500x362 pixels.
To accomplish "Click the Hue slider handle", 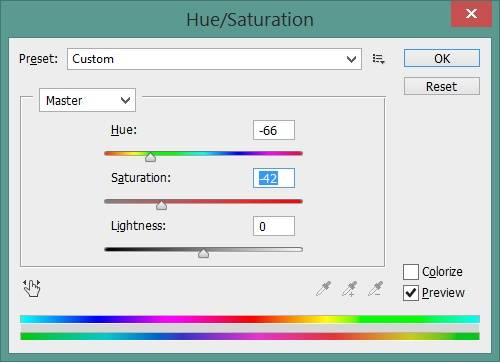I will (151, 157).
